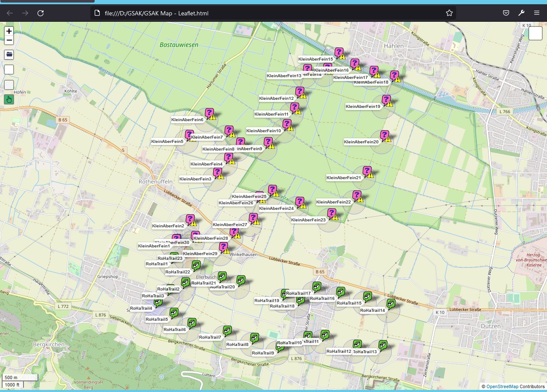Open the browser hamburger menu
This screenshot has height=392, width=547.
click(x=537, y=13)
